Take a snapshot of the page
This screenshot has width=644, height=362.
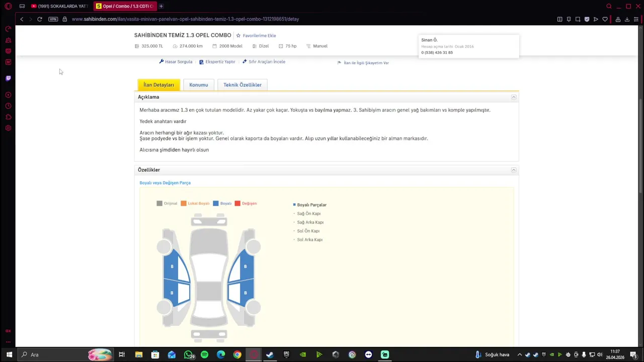[578, 19]
